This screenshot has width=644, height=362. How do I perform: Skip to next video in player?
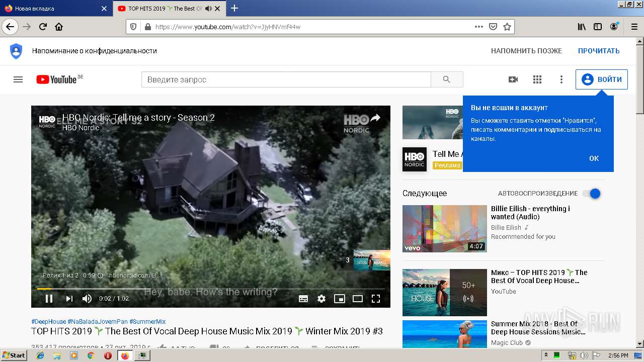69,299
